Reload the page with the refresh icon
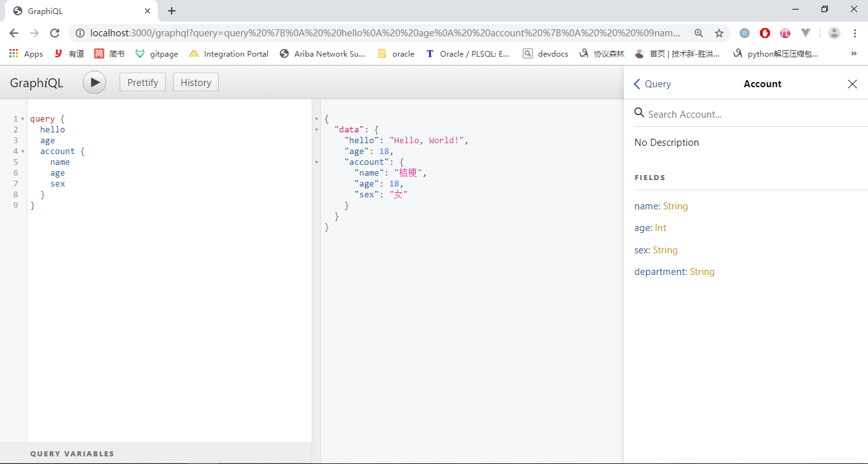 (55, 33)
